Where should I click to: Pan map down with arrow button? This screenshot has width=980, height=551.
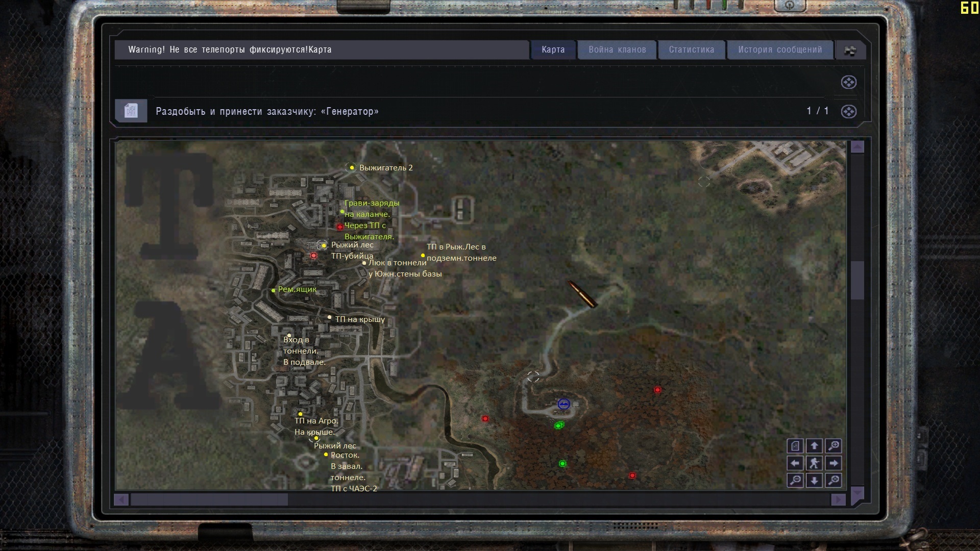[814, 480]
